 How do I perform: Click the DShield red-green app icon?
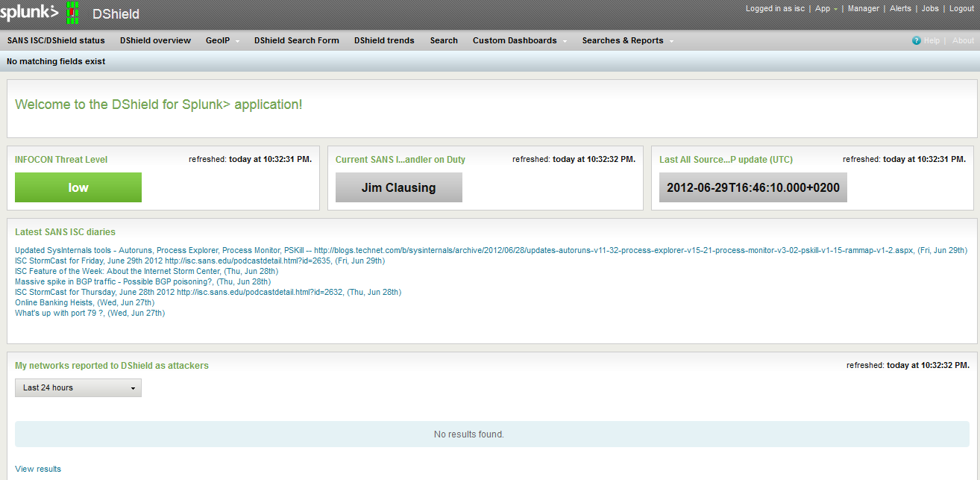(x=72, y=13)
